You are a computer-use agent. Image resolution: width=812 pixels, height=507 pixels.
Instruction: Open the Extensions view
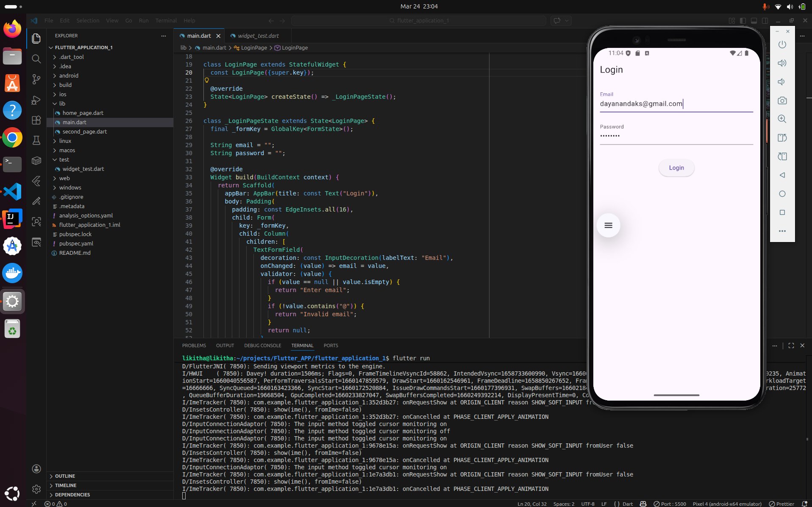coord(36,120)
